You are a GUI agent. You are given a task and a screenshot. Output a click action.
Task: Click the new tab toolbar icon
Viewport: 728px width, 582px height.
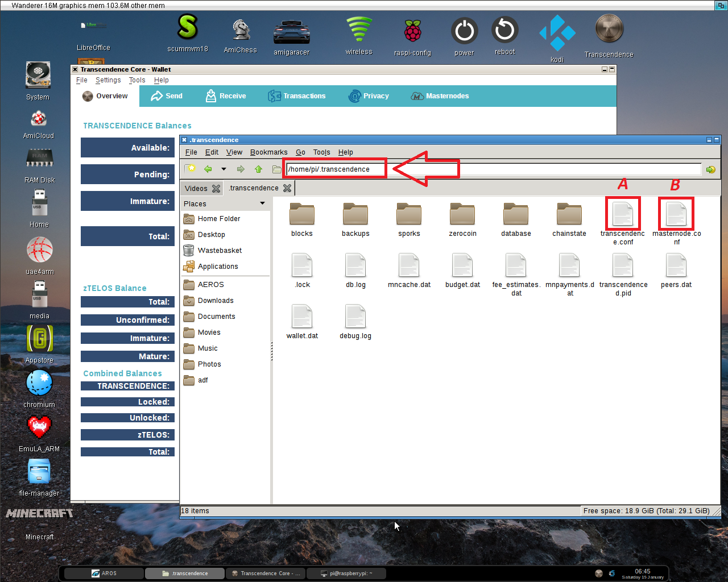pyautogui.click(x=191, y=169)
